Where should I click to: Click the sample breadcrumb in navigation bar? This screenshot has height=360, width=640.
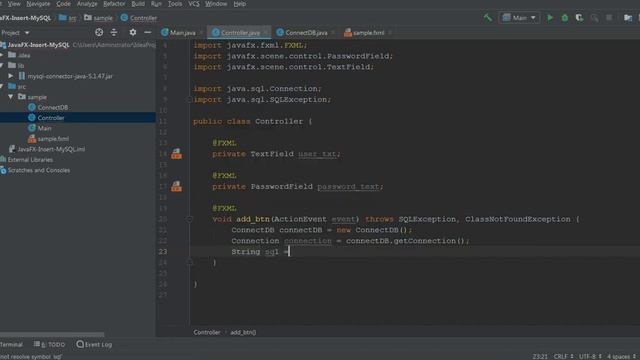pos(98,18)
